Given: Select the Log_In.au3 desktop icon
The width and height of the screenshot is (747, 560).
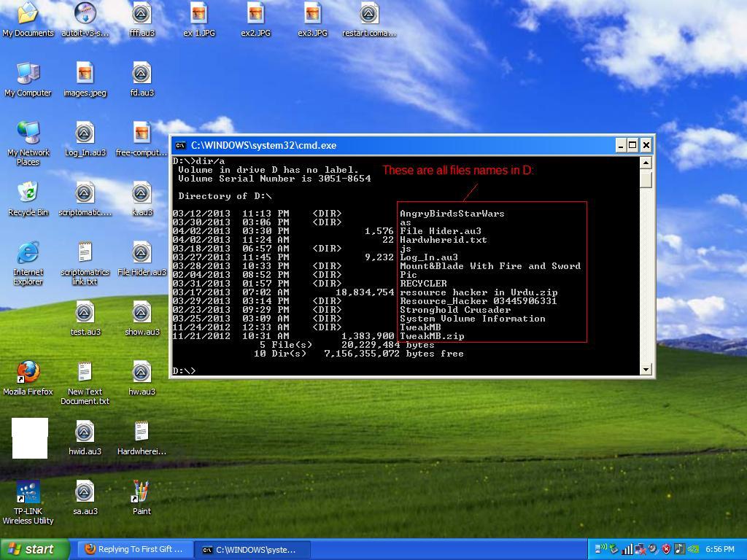Looking at the screenshot, I should pyautogui.click(x=85, y=139).
